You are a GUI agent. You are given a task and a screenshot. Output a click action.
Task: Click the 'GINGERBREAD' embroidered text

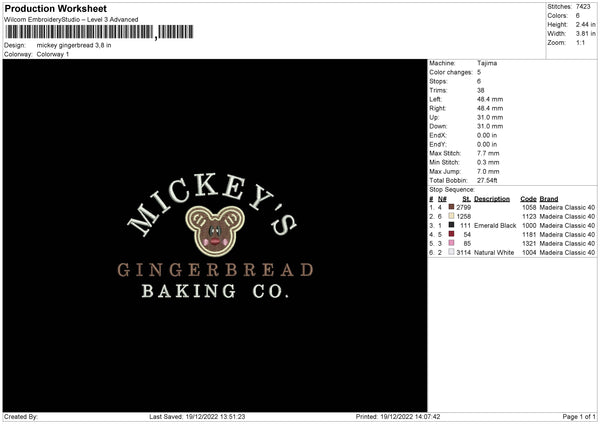[215, 270]
